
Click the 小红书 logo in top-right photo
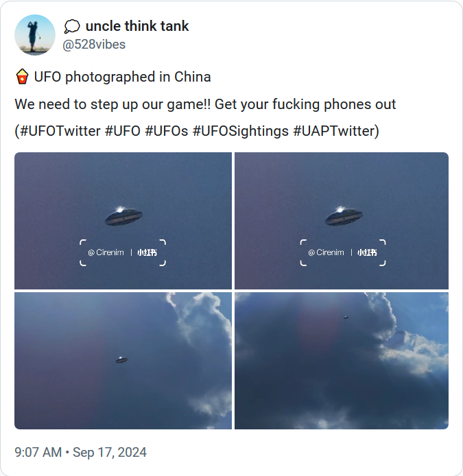pyautogui.click(x=367, y=252)
